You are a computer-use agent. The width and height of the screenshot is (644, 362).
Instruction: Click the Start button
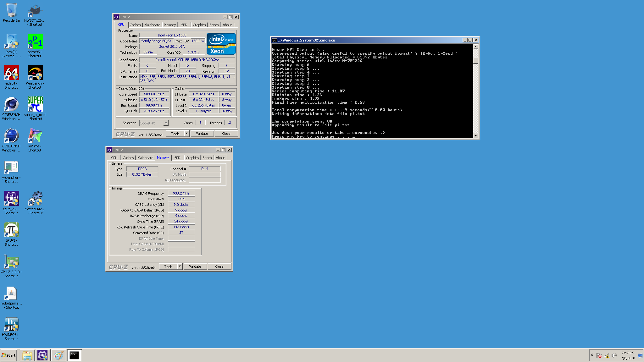click(9, 355)
